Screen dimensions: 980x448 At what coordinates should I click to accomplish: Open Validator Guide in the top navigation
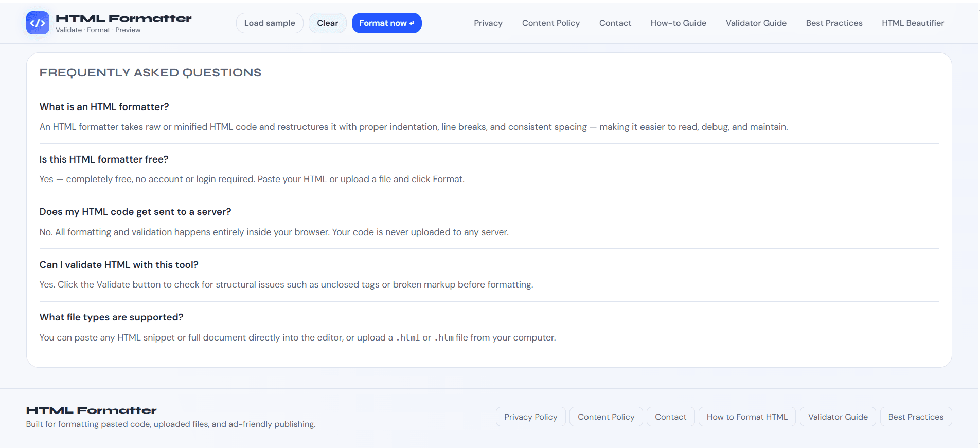pyautogui.click(x=756, y=23)
